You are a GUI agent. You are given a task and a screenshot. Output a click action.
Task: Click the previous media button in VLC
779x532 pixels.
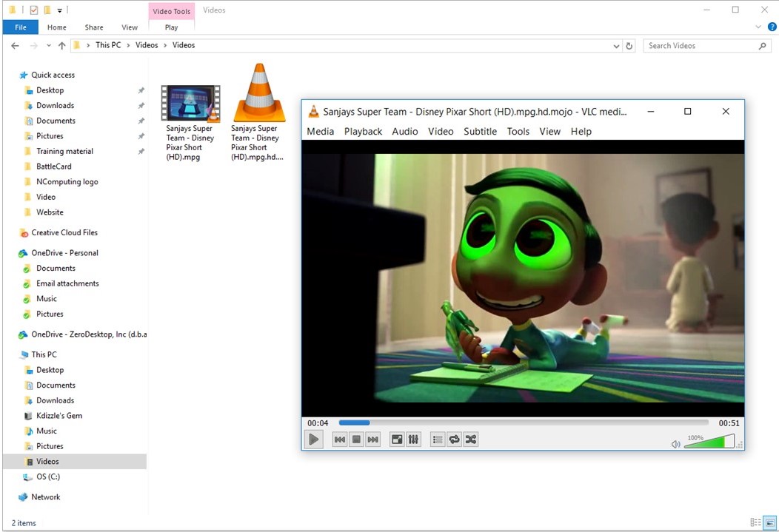pyautogui.click(x=340, y=440)
